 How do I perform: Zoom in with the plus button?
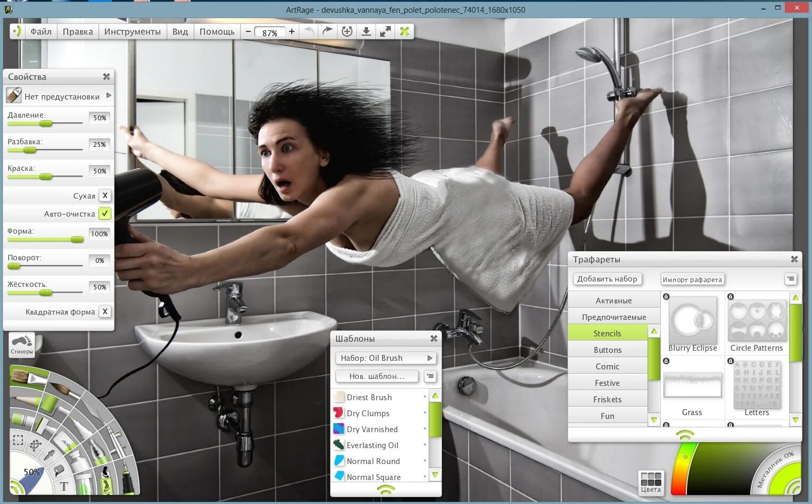[292, 31]
